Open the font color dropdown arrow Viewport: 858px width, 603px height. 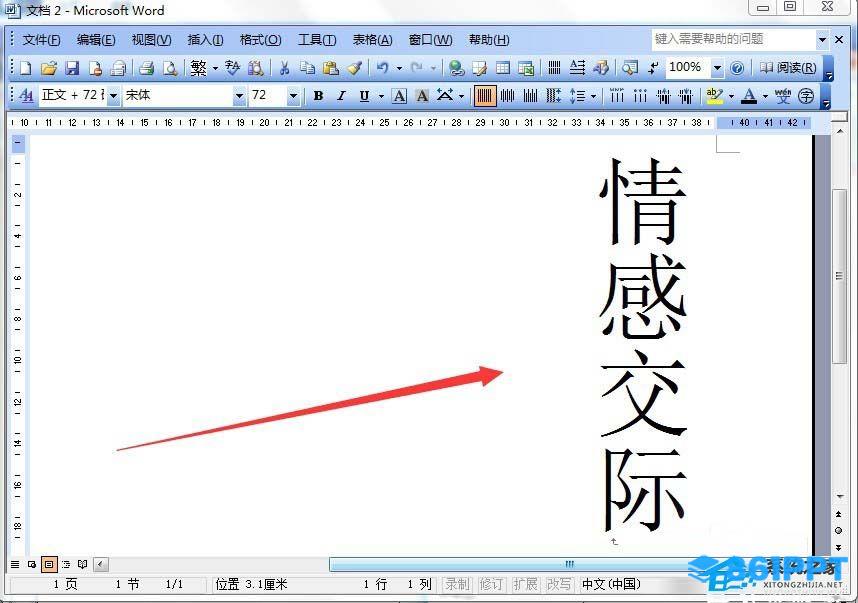pos(765,97)
